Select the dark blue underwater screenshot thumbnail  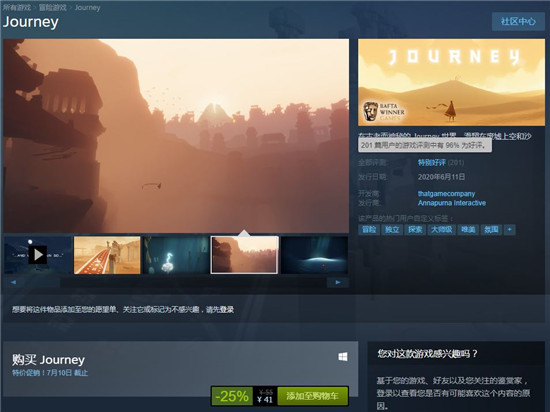coord(314,255)
